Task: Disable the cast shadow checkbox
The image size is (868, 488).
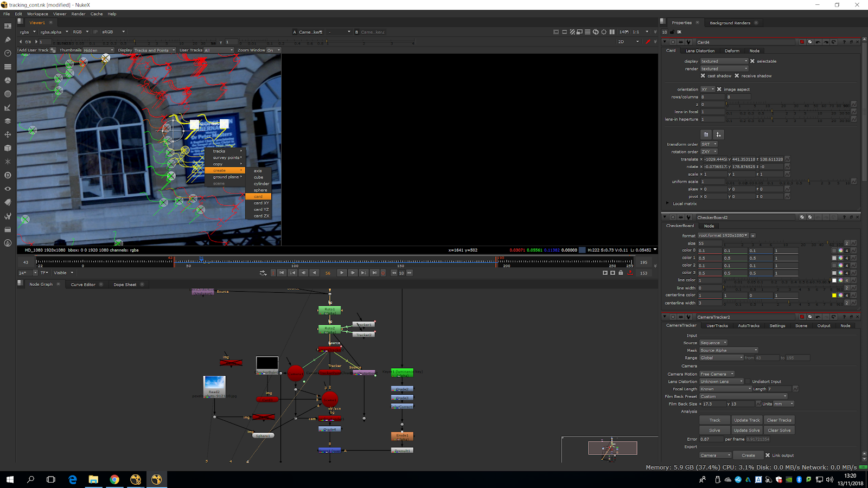Action: click(x=703, y=76)
